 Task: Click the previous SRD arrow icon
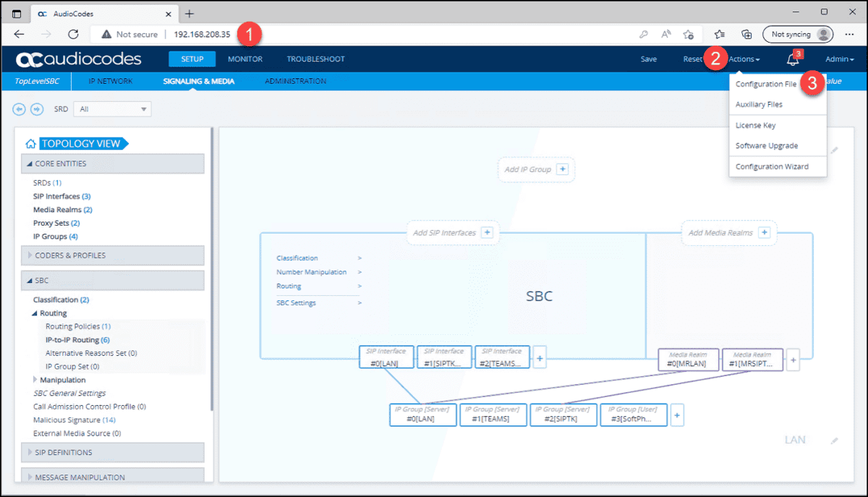(20, 109)
